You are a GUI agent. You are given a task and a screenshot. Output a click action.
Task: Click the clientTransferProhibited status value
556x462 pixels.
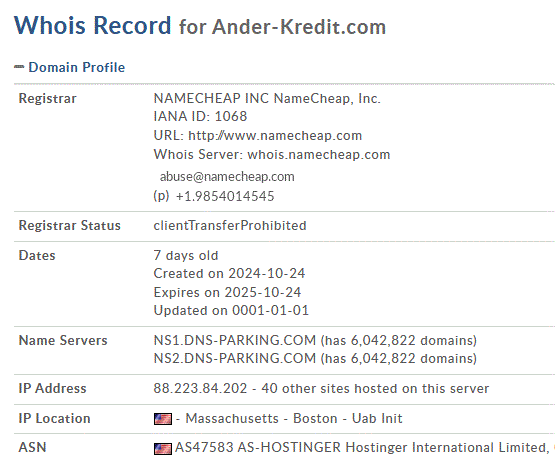pyautogui.click(x=230, y=226)
